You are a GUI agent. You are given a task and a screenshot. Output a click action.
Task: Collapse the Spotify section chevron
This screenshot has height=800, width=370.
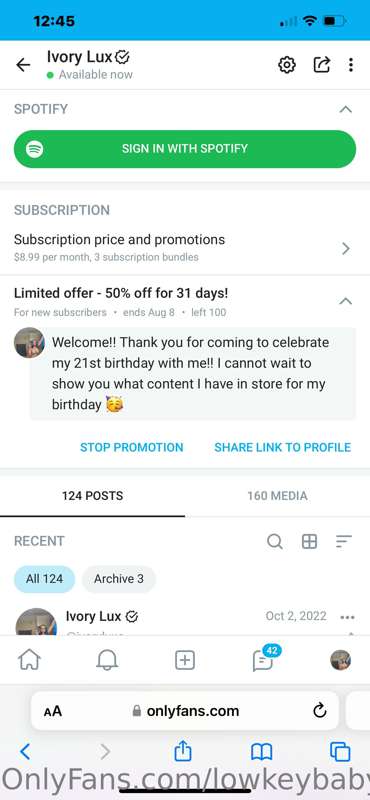click(346, 109)
